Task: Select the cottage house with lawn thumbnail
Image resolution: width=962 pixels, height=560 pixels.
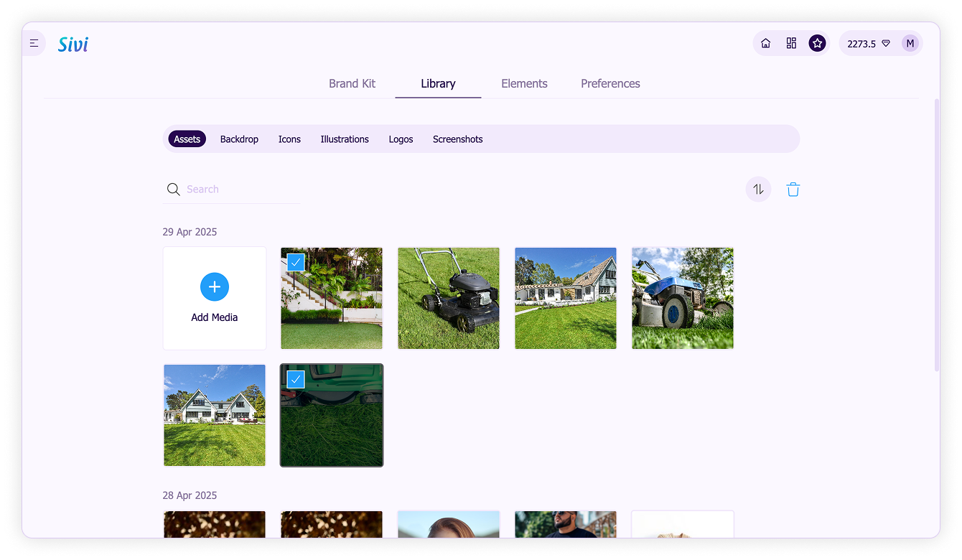Action: (566, 299)
